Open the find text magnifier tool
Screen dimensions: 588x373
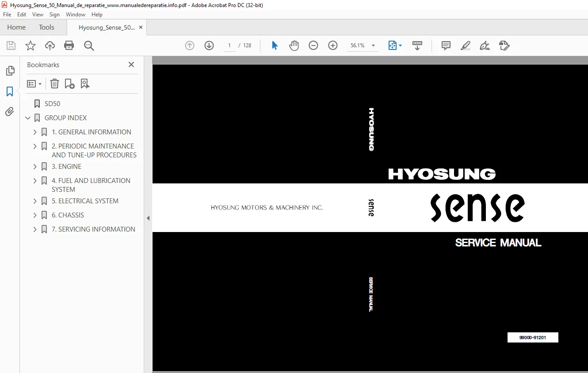89,46
